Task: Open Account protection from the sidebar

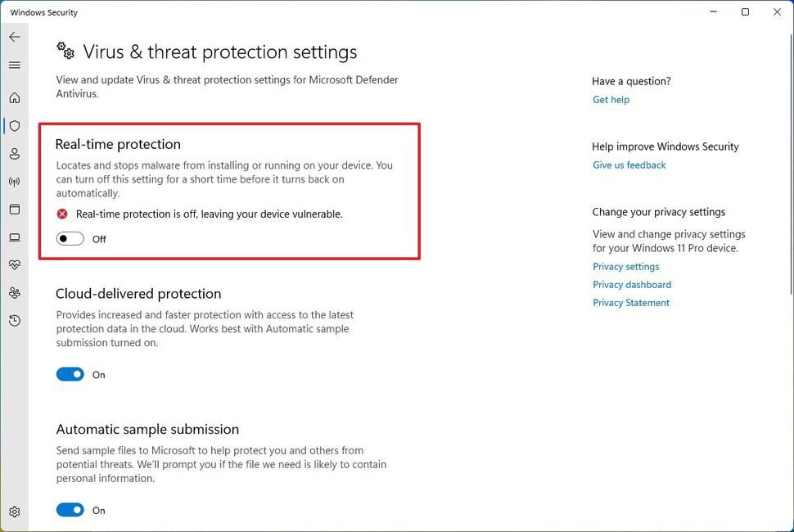Action: click(15, 154)
